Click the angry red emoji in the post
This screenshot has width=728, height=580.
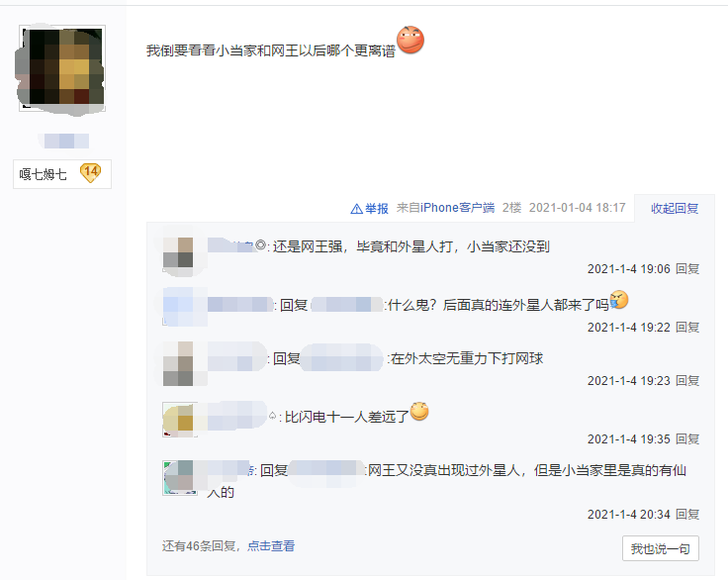pyautogui.click(x=410, y=40)
